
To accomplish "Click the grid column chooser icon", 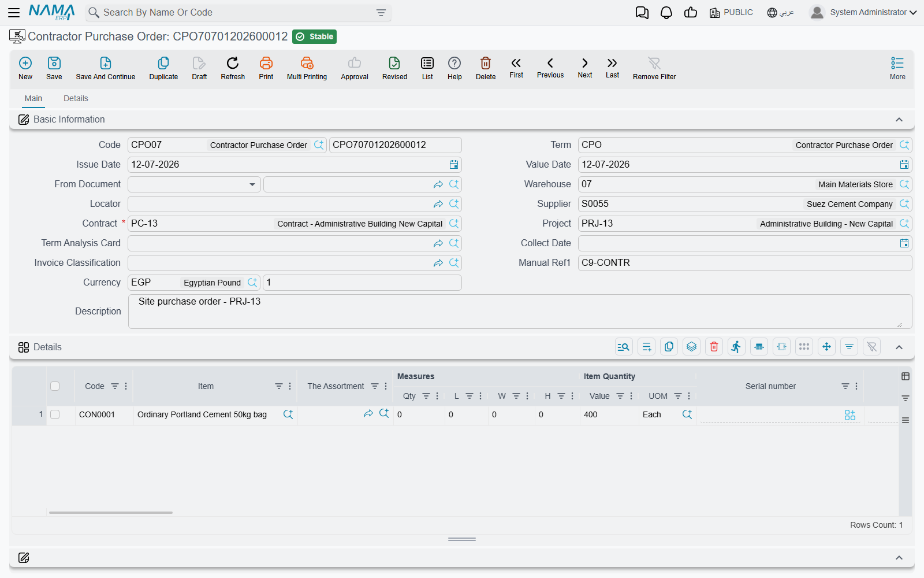I will pos(906,376).
